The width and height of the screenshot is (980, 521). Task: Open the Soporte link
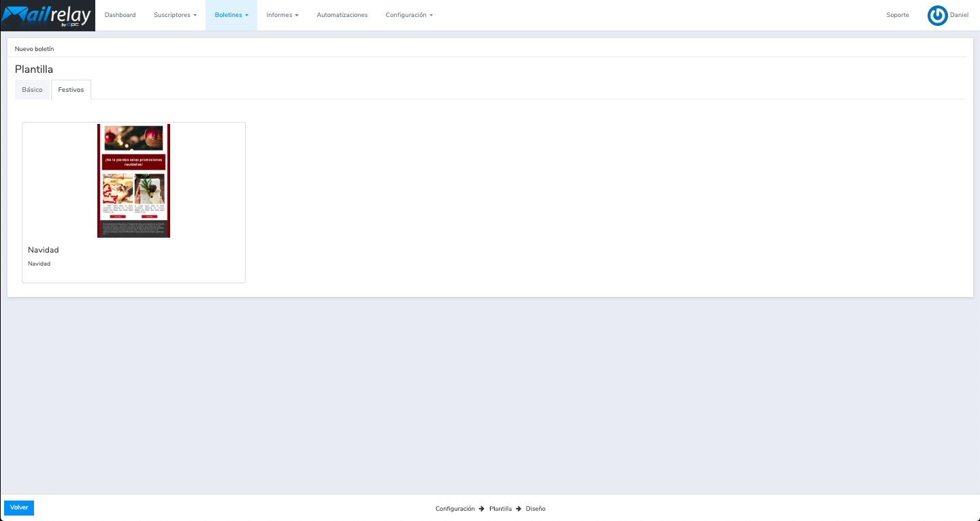(898, 15)
